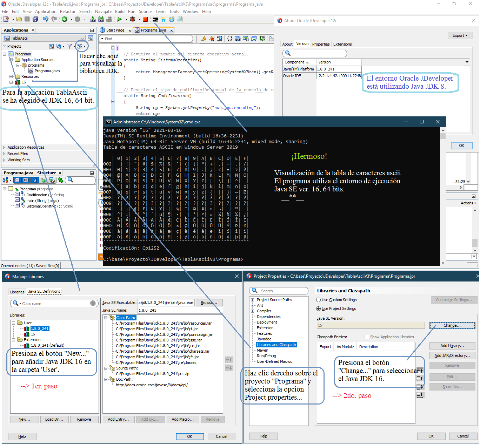Click the Make project icon in toolbar

93,19
